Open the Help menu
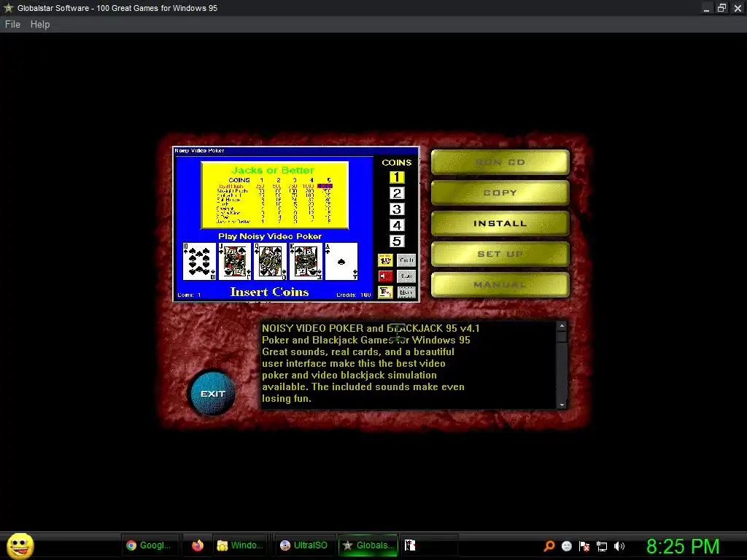Image resolution: width=747 pixels, height=560 pixels. tap(40, 24)
